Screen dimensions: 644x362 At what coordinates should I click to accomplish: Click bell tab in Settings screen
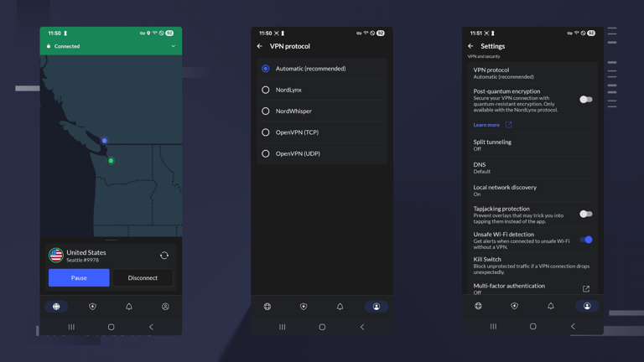pyautogui.click(x=551, y=306)
